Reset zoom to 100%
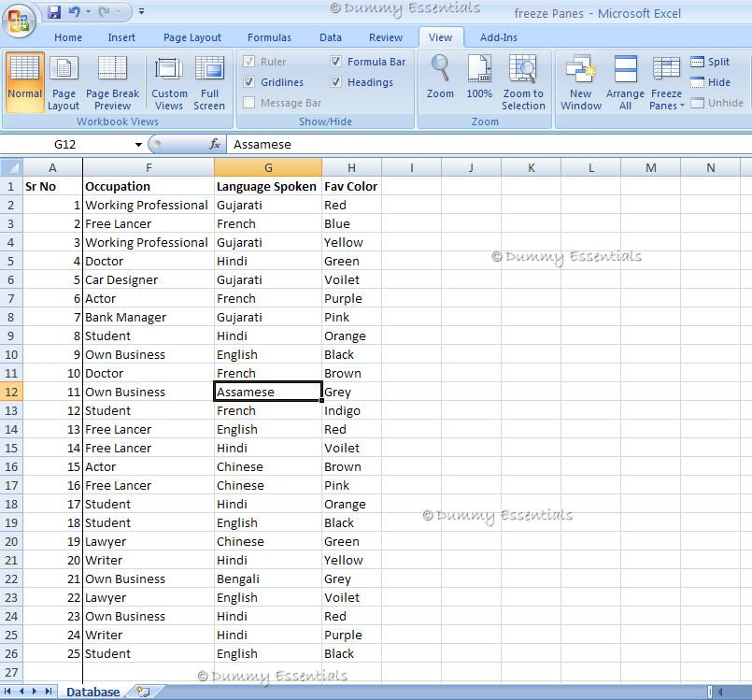 click(479, 77)
